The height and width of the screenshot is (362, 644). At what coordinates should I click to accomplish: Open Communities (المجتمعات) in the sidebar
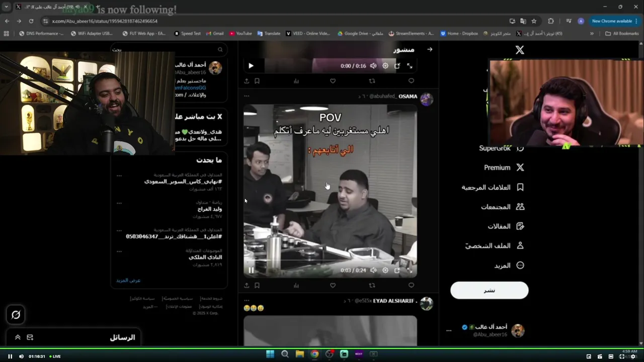tap(503, 207)
